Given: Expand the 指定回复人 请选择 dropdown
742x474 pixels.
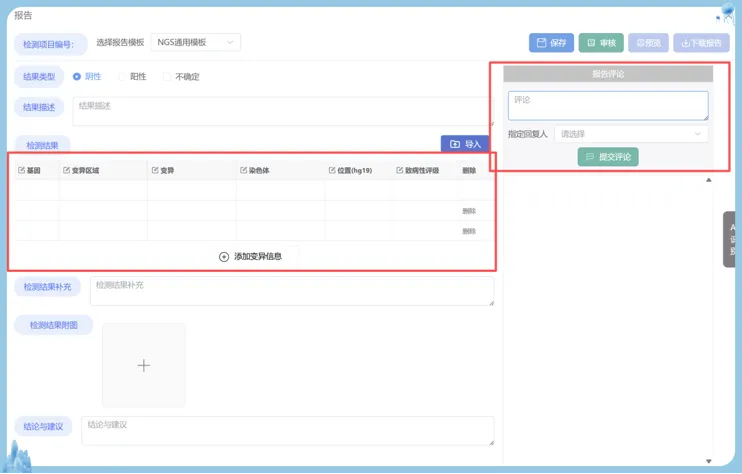Looking at the screenshot, I should point(631,134).
